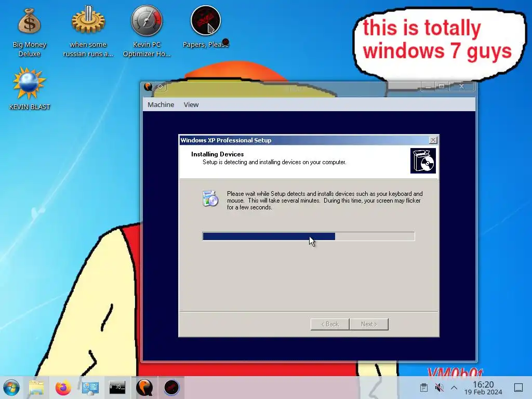Maximize the QEMU window

(x=442, y=87)
